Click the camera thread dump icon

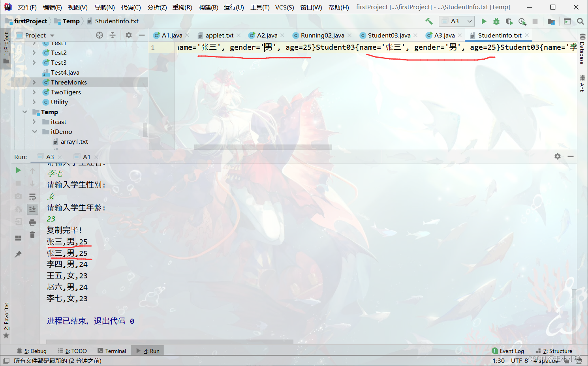18,196
